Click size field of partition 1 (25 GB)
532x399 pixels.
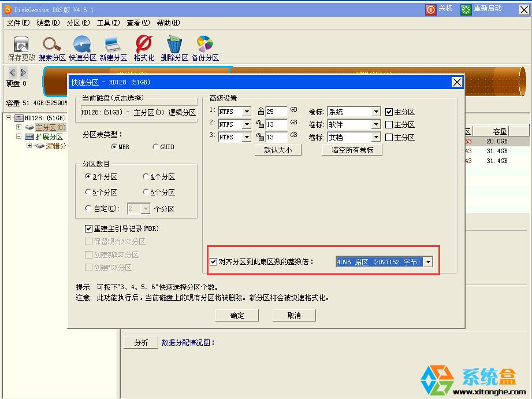coord(277,112)
